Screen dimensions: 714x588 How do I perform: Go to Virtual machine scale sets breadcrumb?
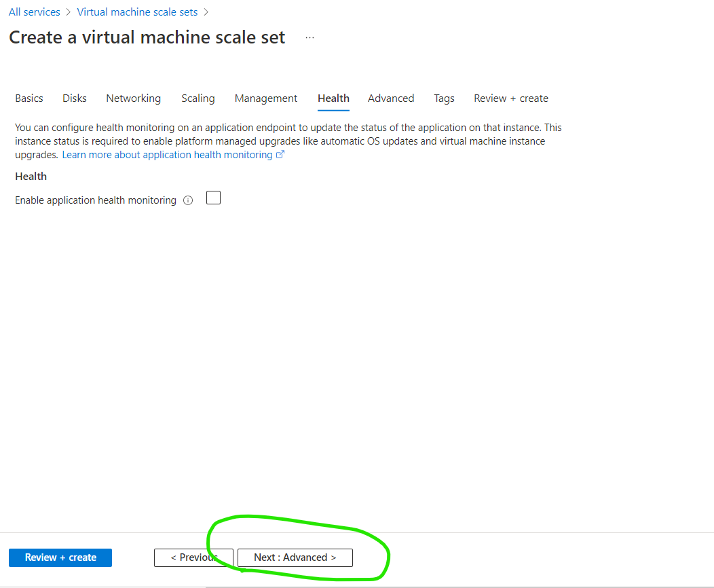tap(137, 12)
